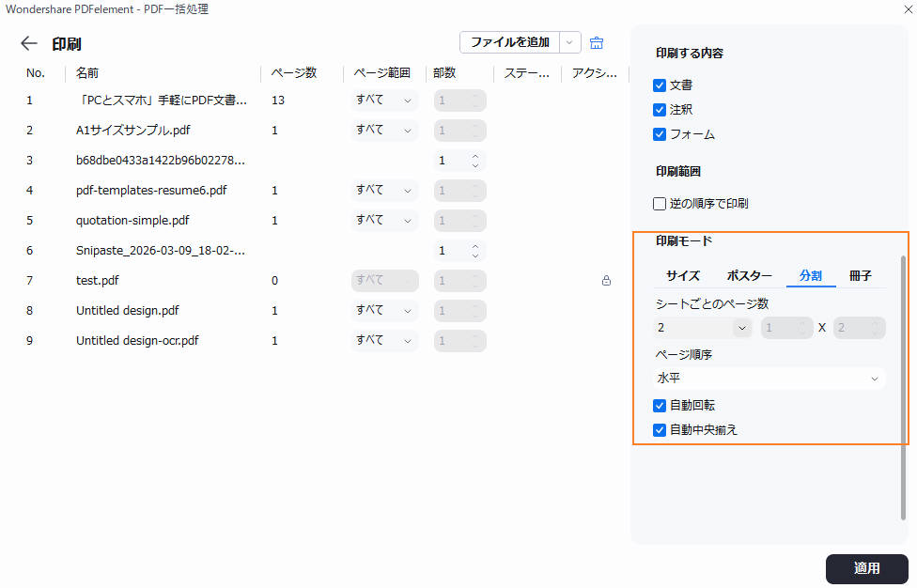Increase copies count for b68dbe0433a1422b96b02278 row
This screenshot has height=588, width=917.
[474, 156]
